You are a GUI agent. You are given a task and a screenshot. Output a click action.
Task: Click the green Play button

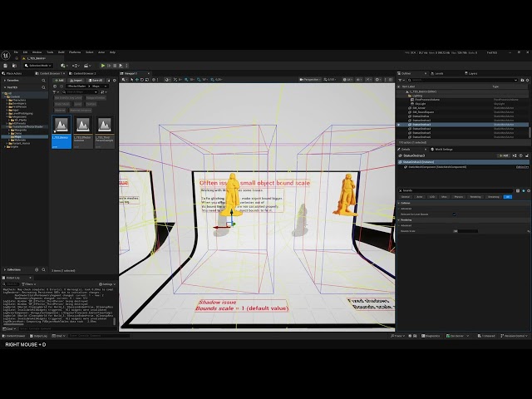(103, 66)
